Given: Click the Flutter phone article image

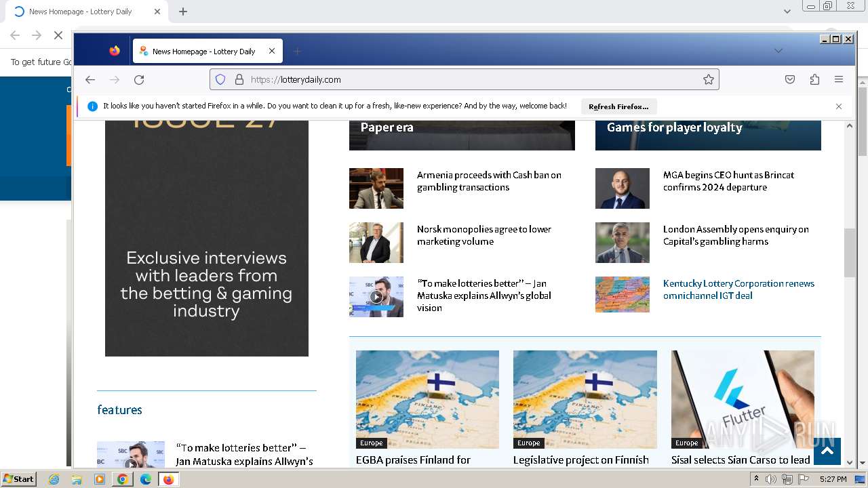Looking at the screenshot, I should (743, 399).
